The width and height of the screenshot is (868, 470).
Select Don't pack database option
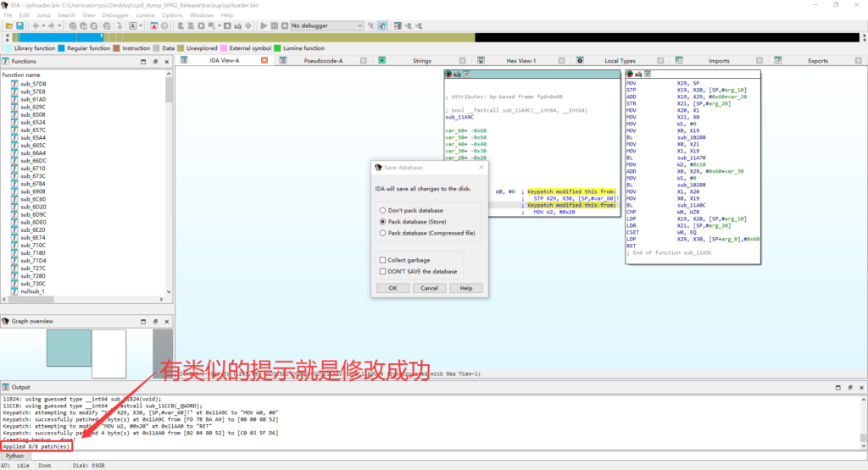click(412, 211)
